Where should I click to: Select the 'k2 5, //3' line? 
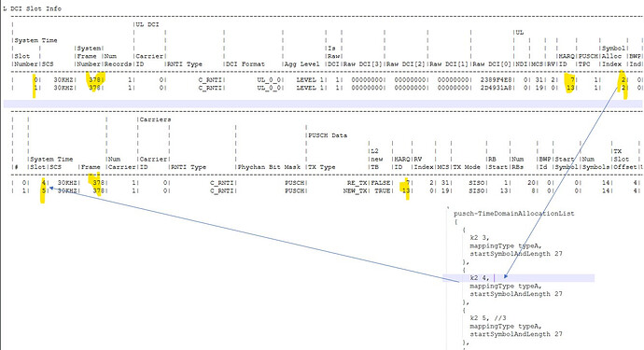tap(488, 318)
